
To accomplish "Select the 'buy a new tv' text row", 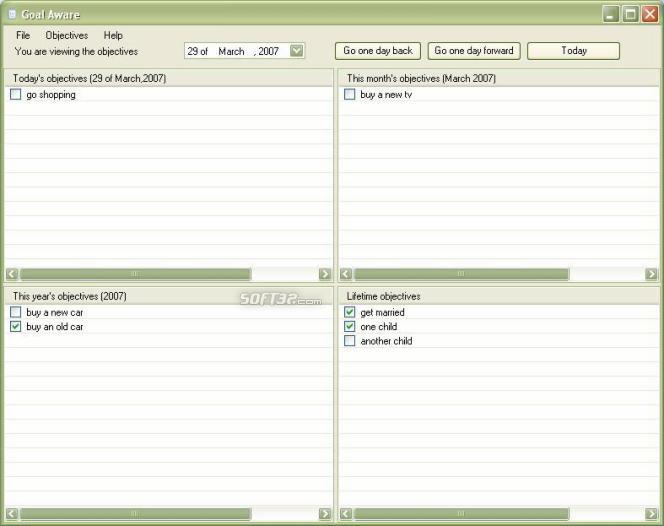I will point(386,94).
